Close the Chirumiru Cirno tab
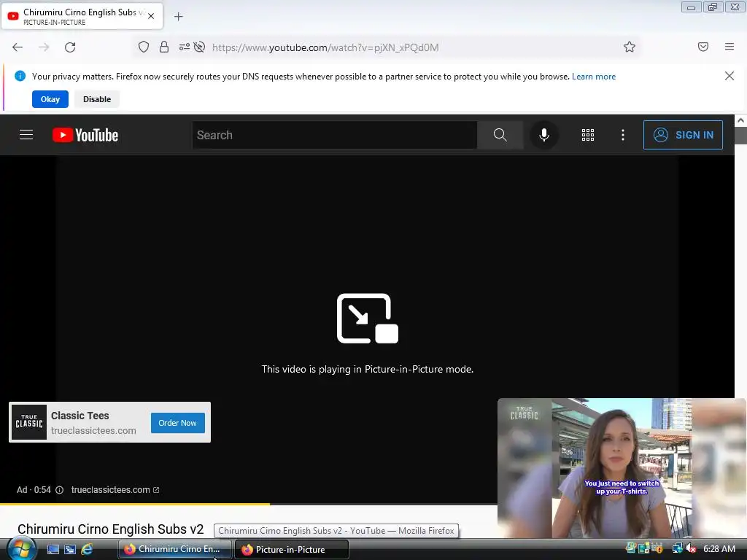The width and height of the screenshot is (747, 560). tap(151, 16)
